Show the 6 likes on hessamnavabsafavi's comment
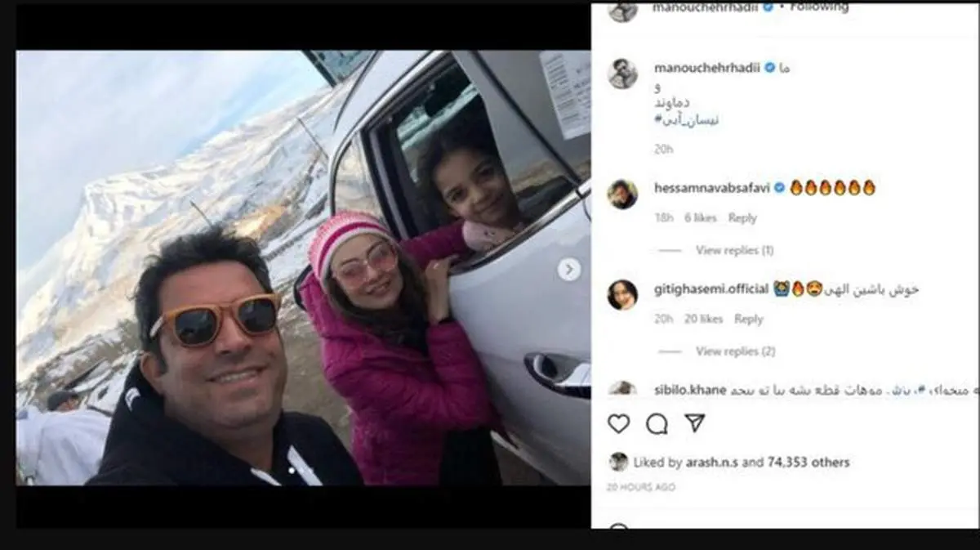The image size is (980, 550). (700, 218)
